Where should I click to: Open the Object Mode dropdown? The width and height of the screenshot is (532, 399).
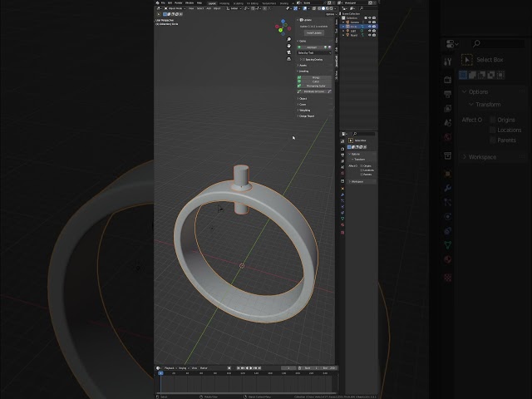coord(175,8)
